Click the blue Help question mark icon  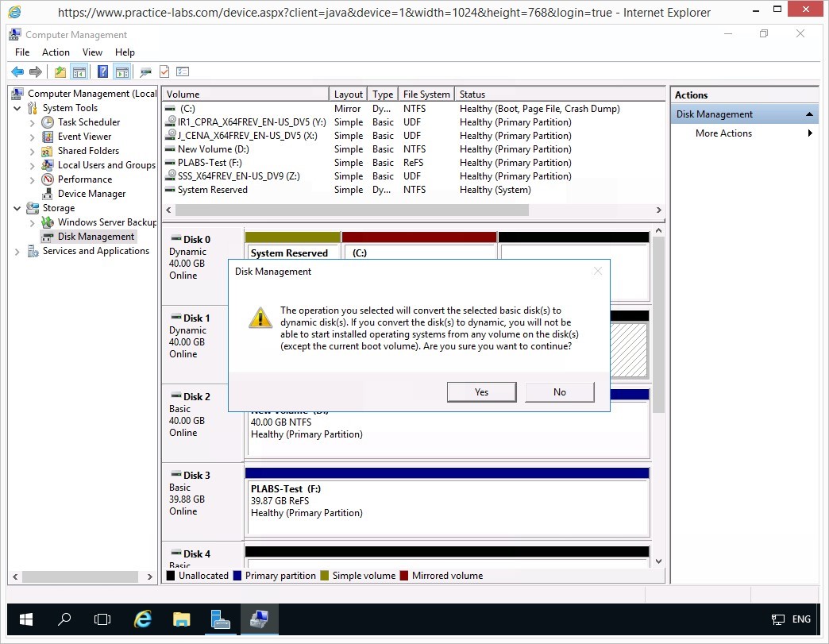tap(102, 72)
